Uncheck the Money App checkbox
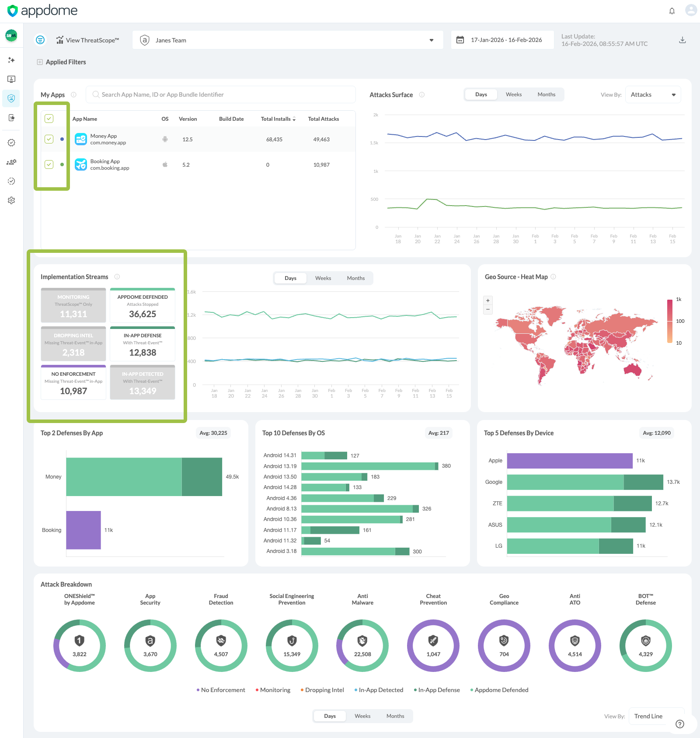 49,139
